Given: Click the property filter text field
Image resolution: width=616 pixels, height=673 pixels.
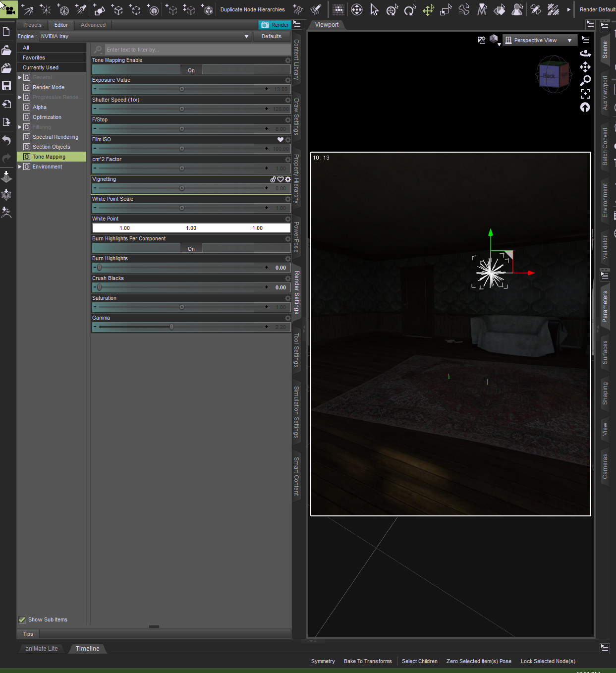Looking at the screenshot, I should pos(197,50).
